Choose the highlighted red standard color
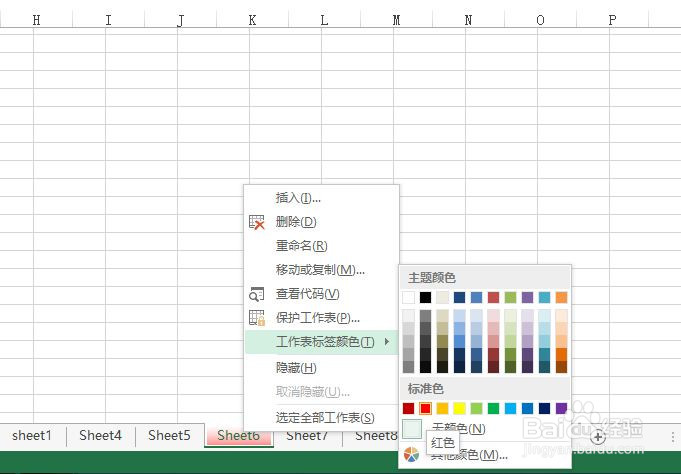This screenshot has width=681, height=474. point(426,408)
